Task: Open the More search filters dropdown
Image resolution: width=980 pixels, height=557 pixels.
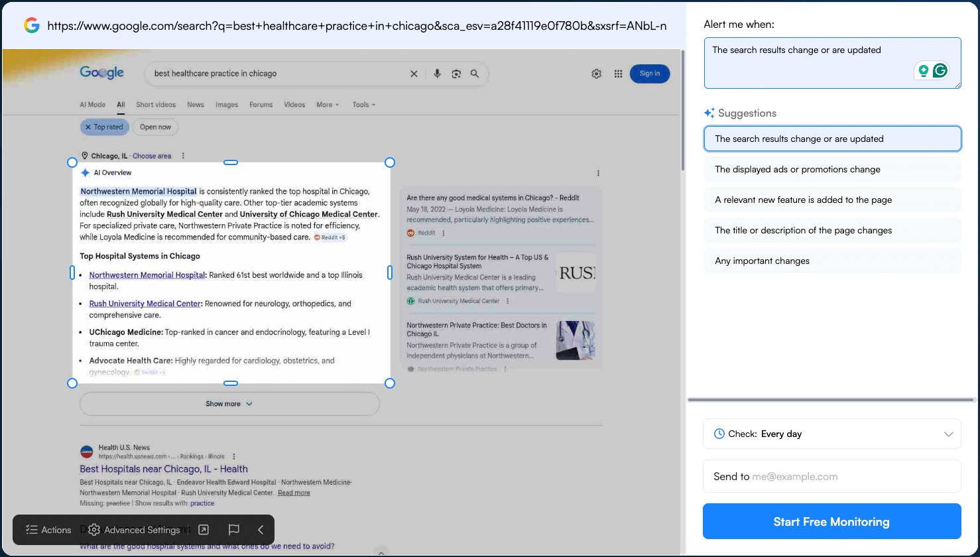Action: click(x=327, y=105)
